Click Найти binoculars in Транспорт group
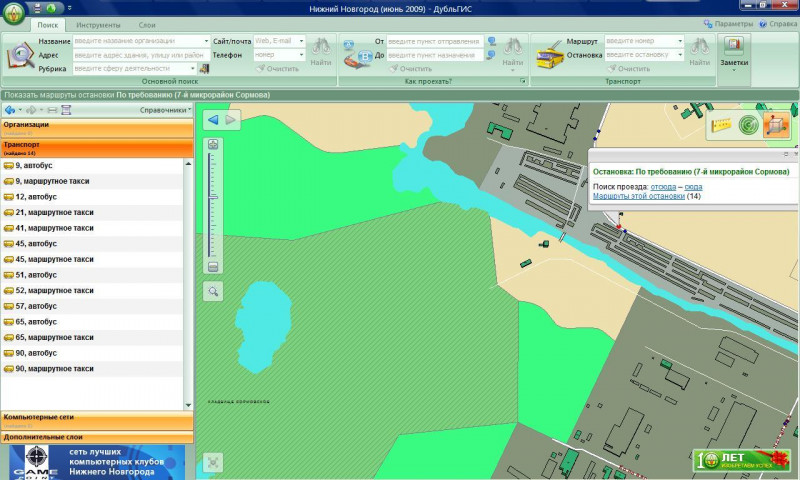The height and width of the screenshot is (480, 800). [x=699, y=52]
